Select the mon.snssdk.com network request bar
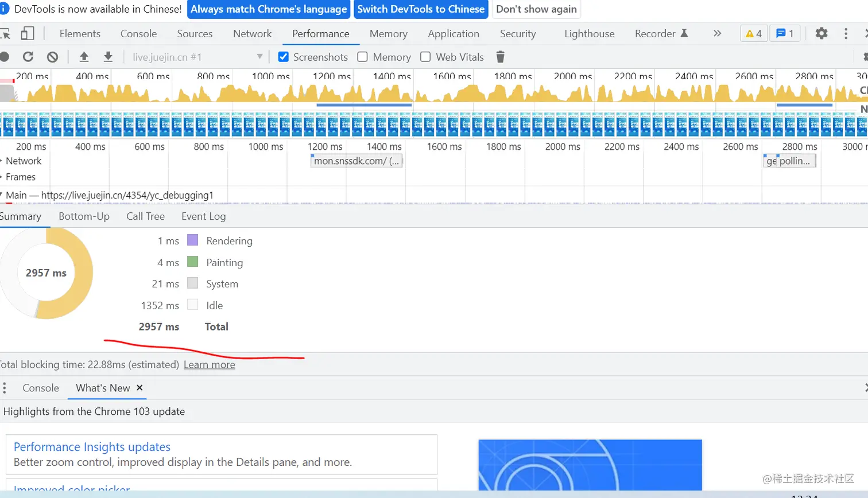 click(356, 161)
